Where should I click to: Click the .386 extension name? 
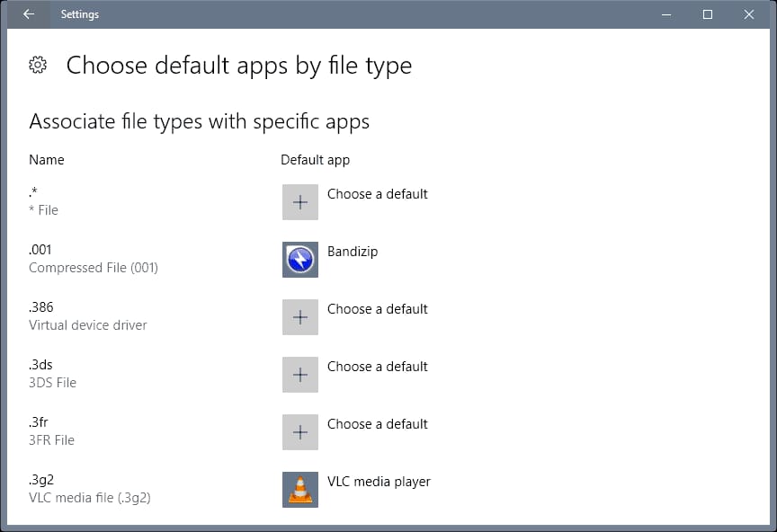[41, 307]
